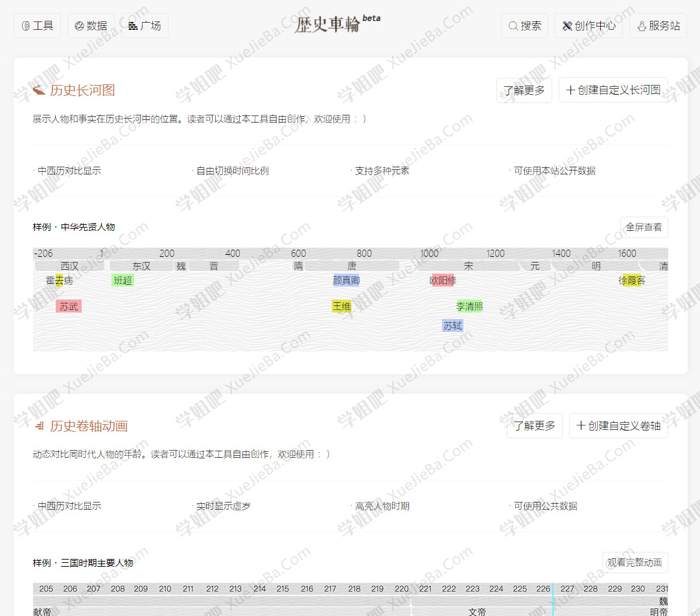Image resolution: width=700 pixels, height=616 pixels.
Task: Select the green 班超 figure tag
Action: 122,281
